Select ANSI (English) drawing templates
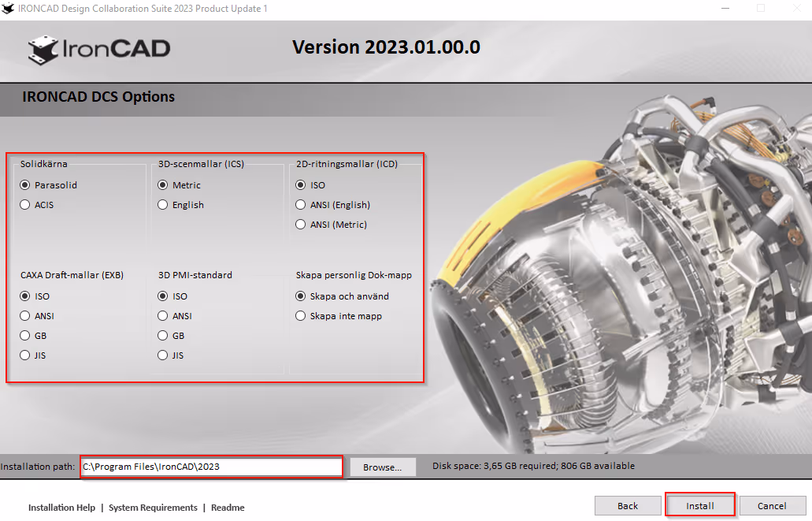 pyautogui.click(x=332, y=205)
